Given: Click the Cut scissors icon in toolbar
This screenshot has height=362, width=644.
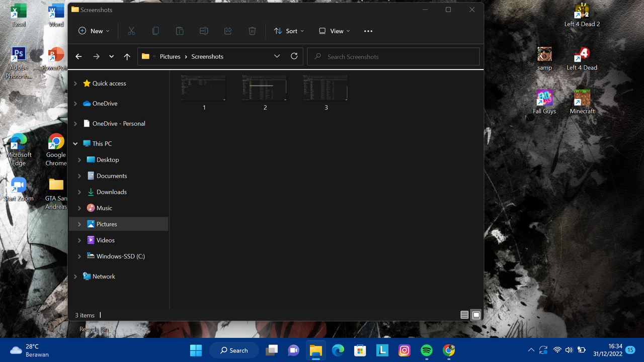Looking at the screenshot, I should pos(131,31).
